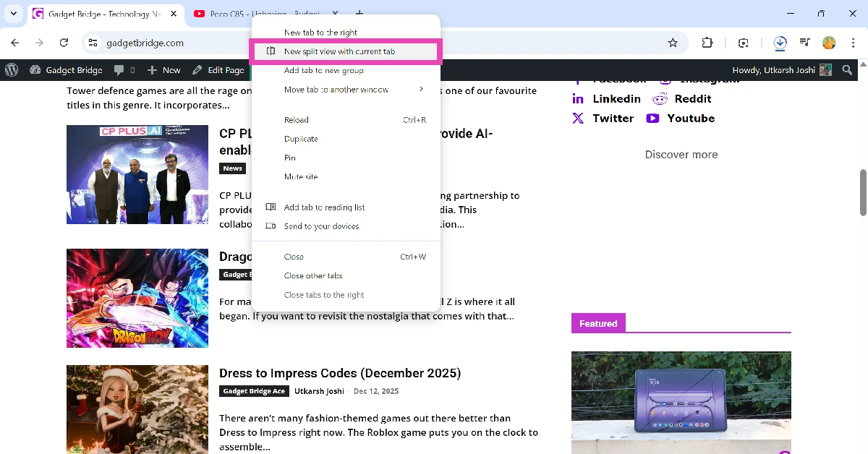Click the search icon in the admin bar
This screenshot has height=454, width=868.
click(x=847, y=70)
